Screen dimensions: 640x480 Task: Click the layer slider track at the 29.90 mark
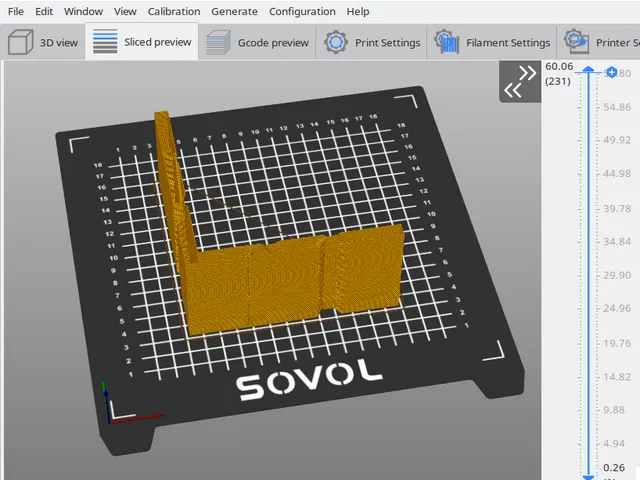[588, 276]
